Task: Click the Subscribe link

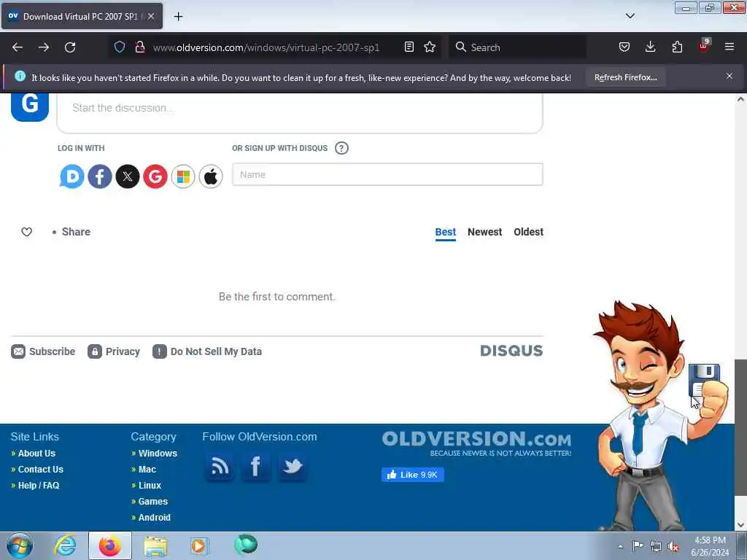Action: [43, 351]
